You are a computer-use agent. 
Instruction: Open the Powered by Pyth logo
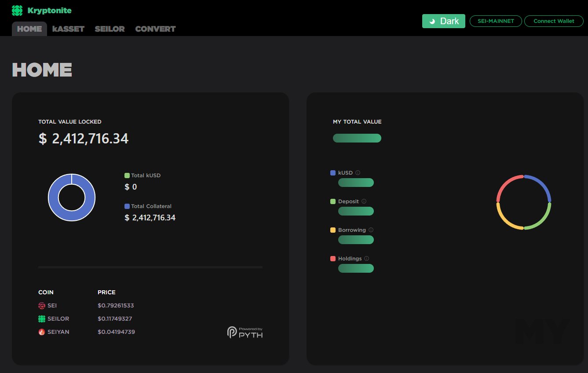tap(245, 332)
